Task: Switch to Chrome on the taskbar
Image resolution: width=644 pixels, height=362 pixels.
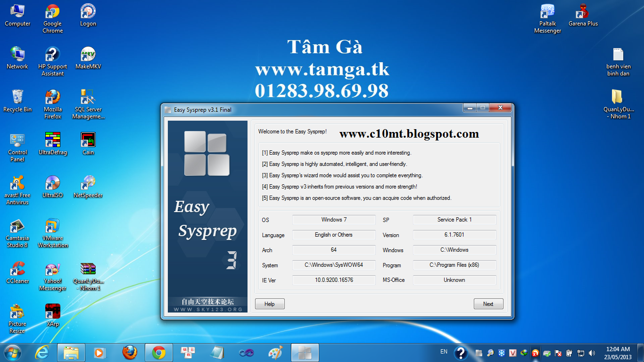Action: 159,353
